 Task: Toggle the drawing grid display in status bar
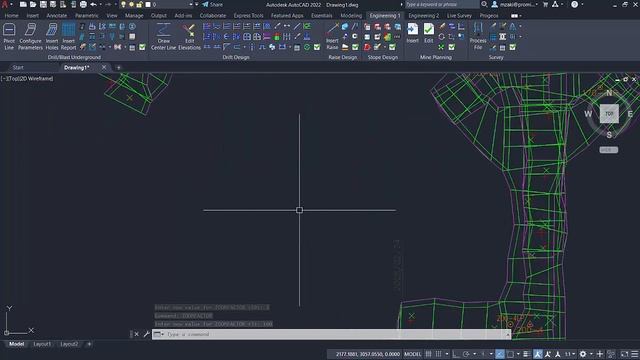tap(428, 354)
